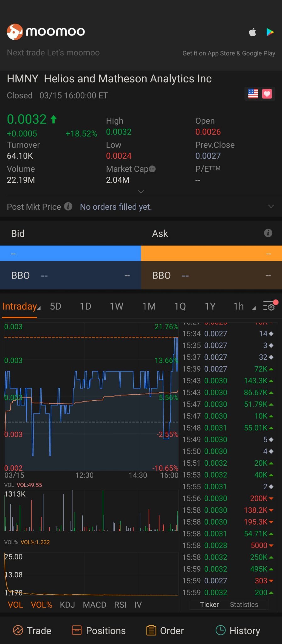Tap the 15:59 trade of 303
282x644 pixels.
[x=228, y=580]
